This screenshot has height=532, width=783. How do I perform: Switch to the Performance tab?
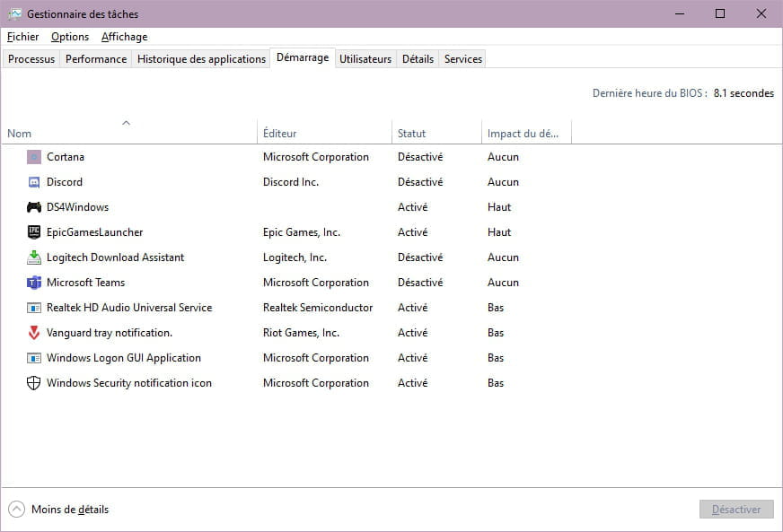pos(96,59)
